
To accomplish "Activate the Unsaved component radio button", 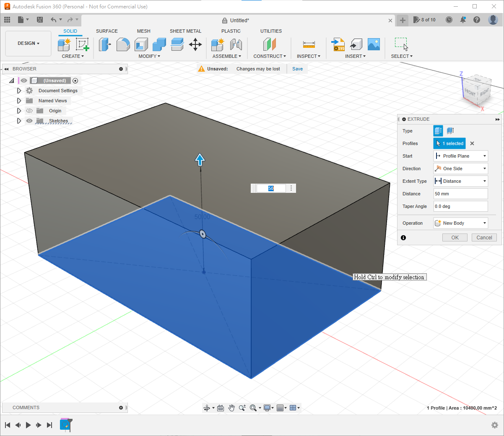I will click(x=75, y=80).
